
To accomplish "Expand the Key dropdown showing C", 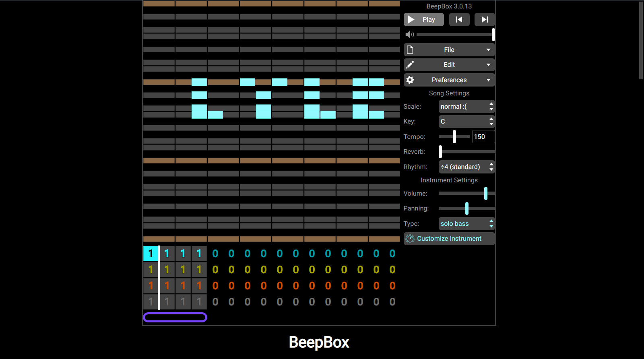I will point(466,122).
